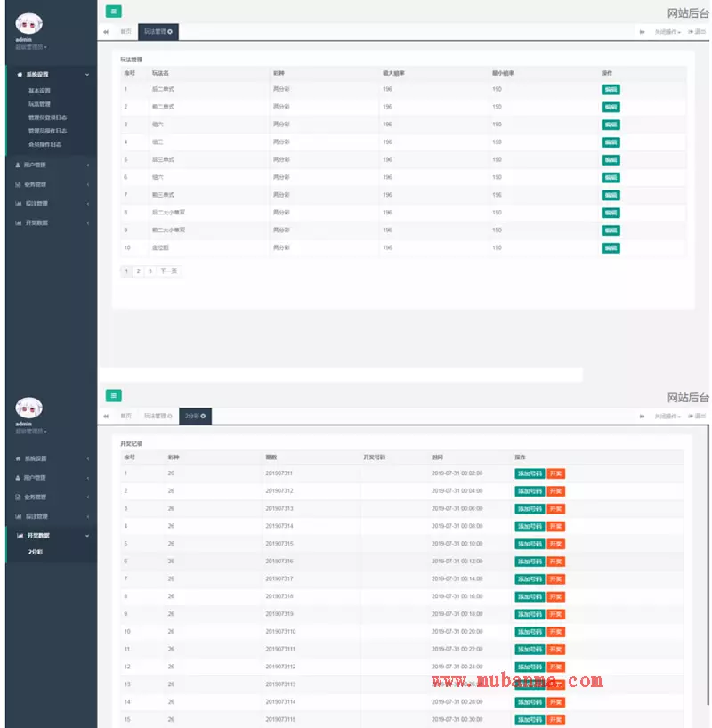Click the tab scroll-right double-arrow icon in top panel
The height and width of the screenshot is (728, 712).
point(642,31)
